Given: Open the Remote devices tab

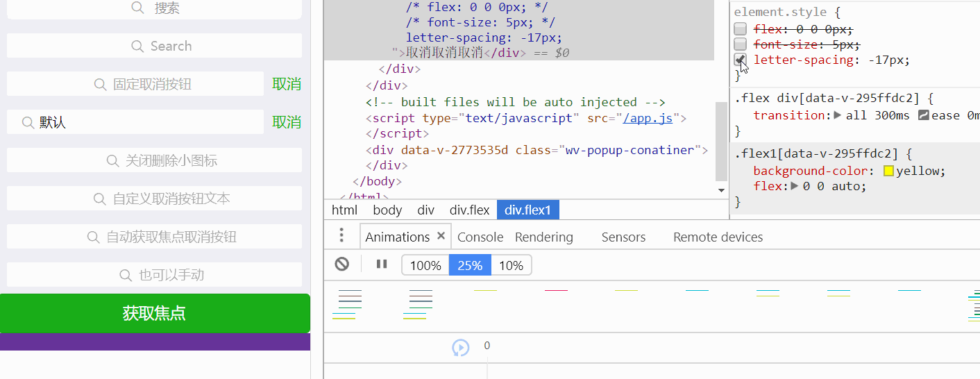Looking at the screenshot, I should point(718,237).
